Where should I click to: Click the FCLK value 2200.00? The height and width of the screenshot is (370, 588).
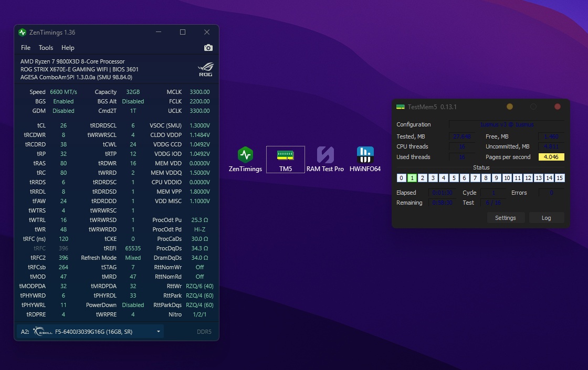point(199,101)
